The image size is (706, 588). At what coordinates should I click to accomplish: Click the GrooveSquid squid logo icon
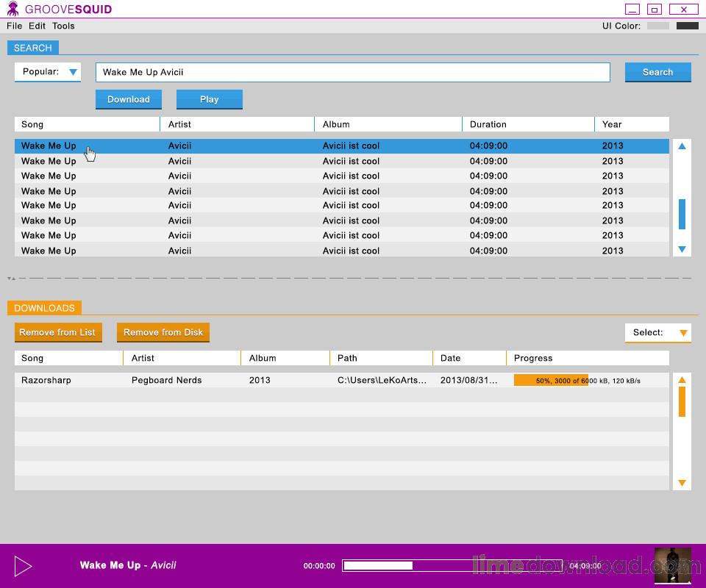click(13, 9)
